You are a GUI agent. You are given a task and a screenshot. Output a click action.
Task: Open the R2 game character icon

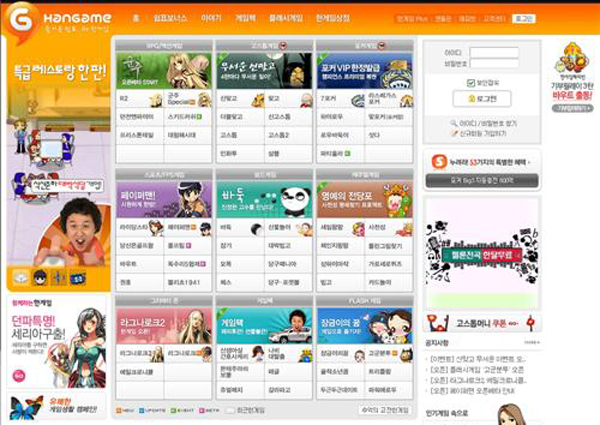point(155,101)
